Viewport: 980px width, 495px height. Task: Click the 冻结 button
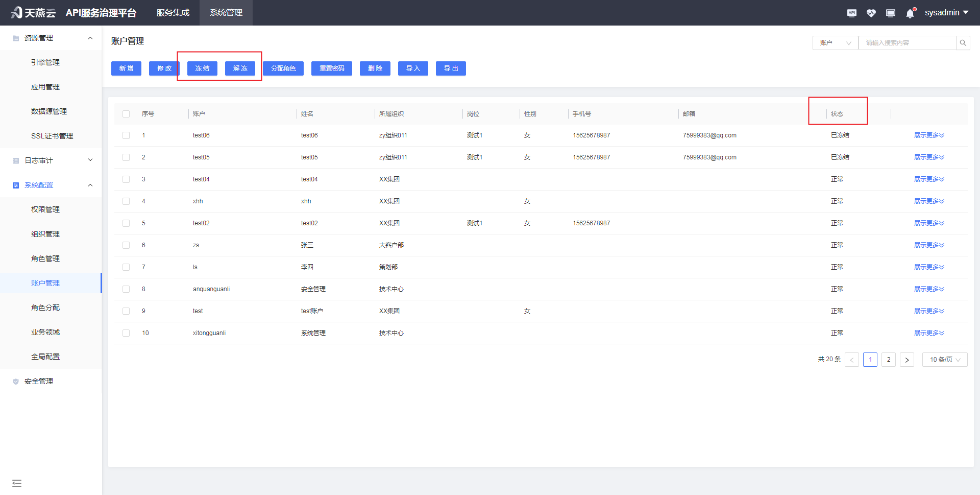[x=202, y=68]
